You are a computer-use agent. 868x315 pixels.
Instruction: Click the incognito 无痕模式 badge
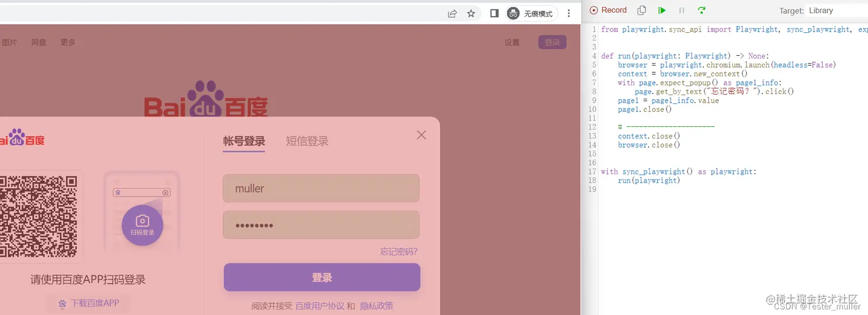(x=532, y=13)
